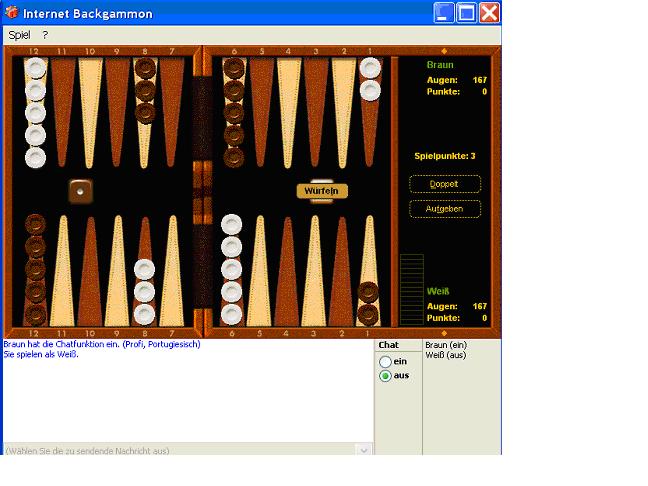Click the empty lower point 10 triangle

coord(91,271)
